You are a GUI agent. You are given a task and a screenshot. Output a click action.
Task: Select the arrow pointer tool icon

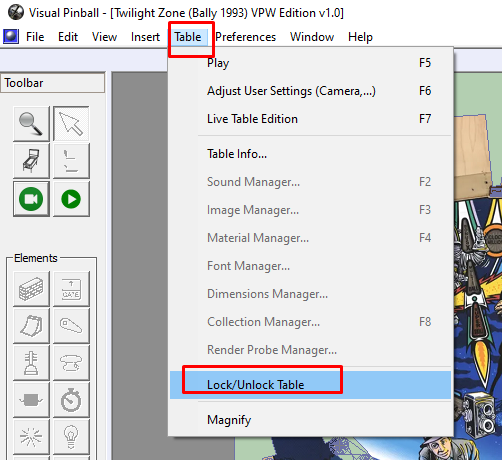(x=71, y=124)
